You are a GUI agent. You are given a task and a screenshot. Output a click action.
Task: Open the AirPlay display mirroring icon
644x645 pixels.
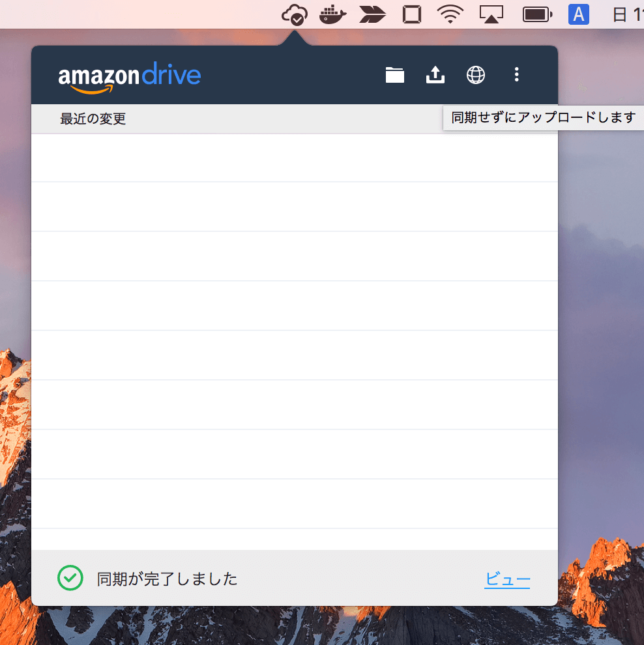pos(490,14)
